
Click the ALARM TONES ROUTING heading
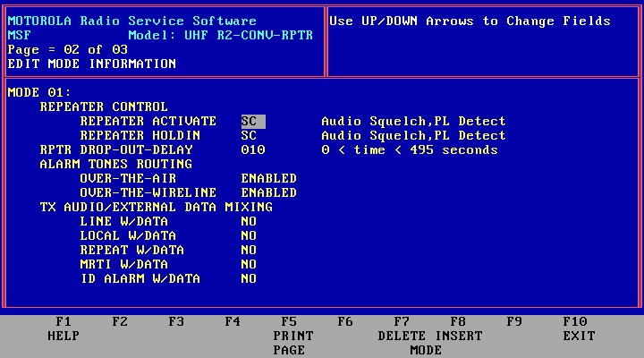pyautogui.click(x=116, y=165)
